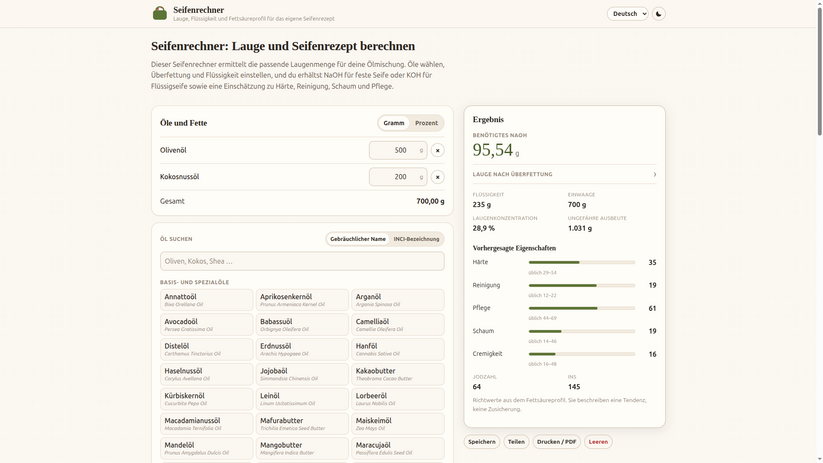The image size is (823, 463).
Task: Add Leinöl to the recipe
Action: pos(302,399)
